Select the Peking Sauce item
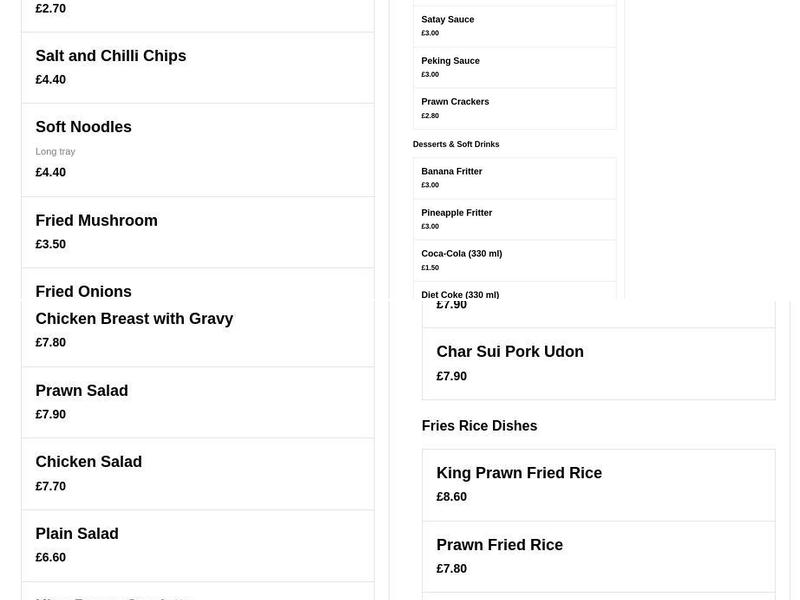Viewport: 800px width, 600px height. point(450,60)
